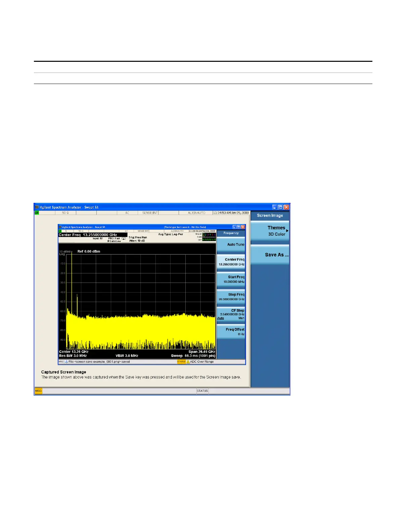Click the Stop Freq value 26.500000000 GHz

(231, 299)
